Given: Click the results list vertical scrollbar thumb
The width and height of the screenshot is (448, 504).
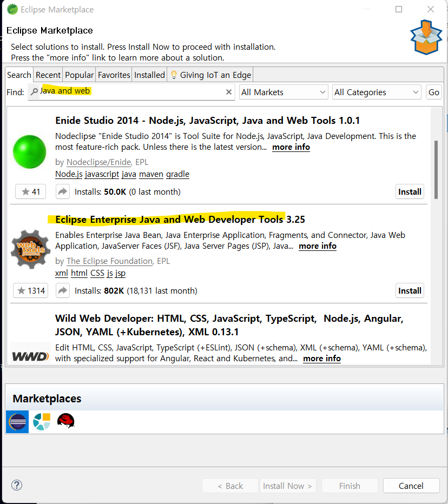Looking at the screenshot, I should click(436, 170).
